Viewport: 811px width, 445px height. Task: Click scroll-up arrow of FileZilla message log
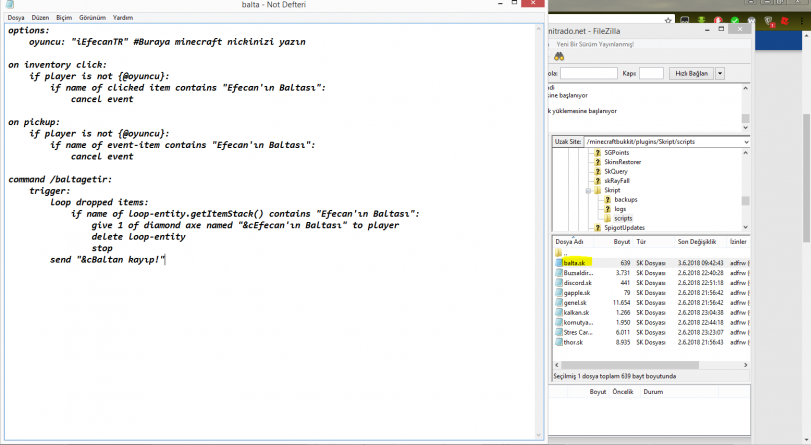coord(745,88)
